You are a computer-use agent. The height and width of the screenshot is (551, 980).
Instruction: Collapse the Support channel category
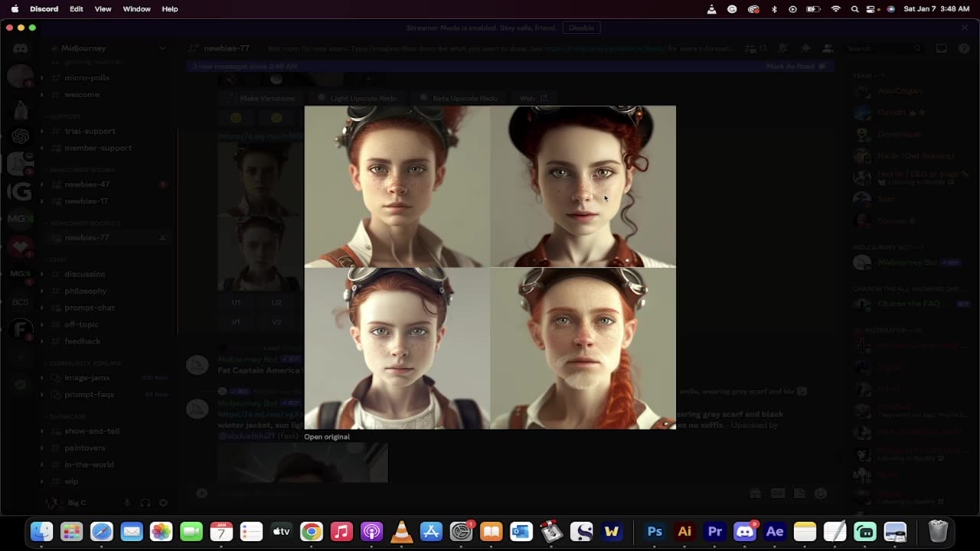tap(65, 116)
